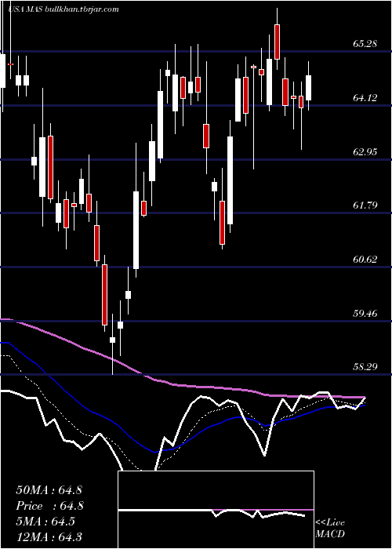Viewport: 392px width, 549px height.
Task: Click the USA MAS bullkhan.tbrjar.com title
Action: tap(63, 9)
